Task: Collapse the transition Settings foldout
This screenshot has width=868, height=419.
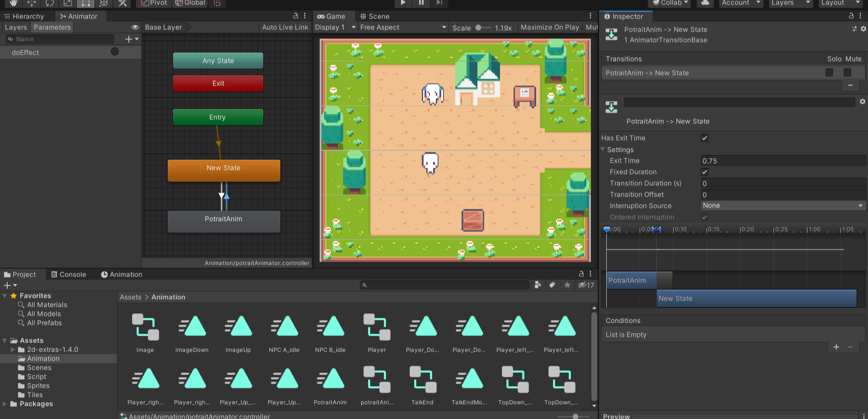Action: click(x=603, y=149)
